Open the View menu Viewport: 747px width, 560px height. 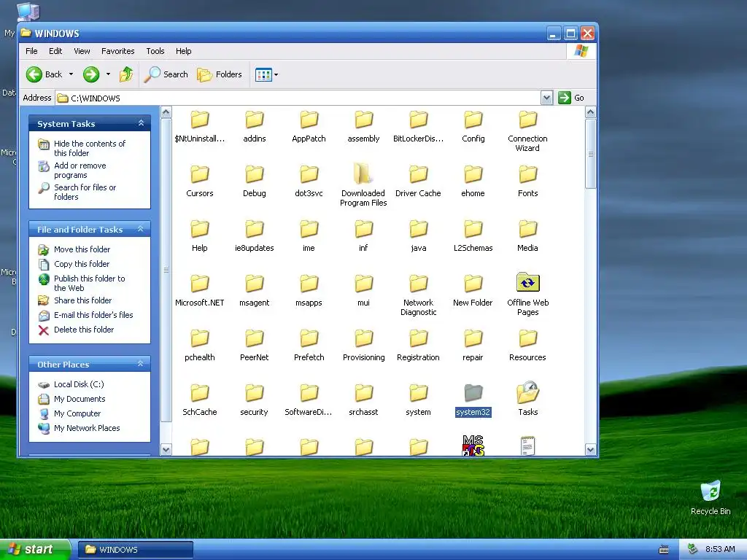(x=82, y=51)
